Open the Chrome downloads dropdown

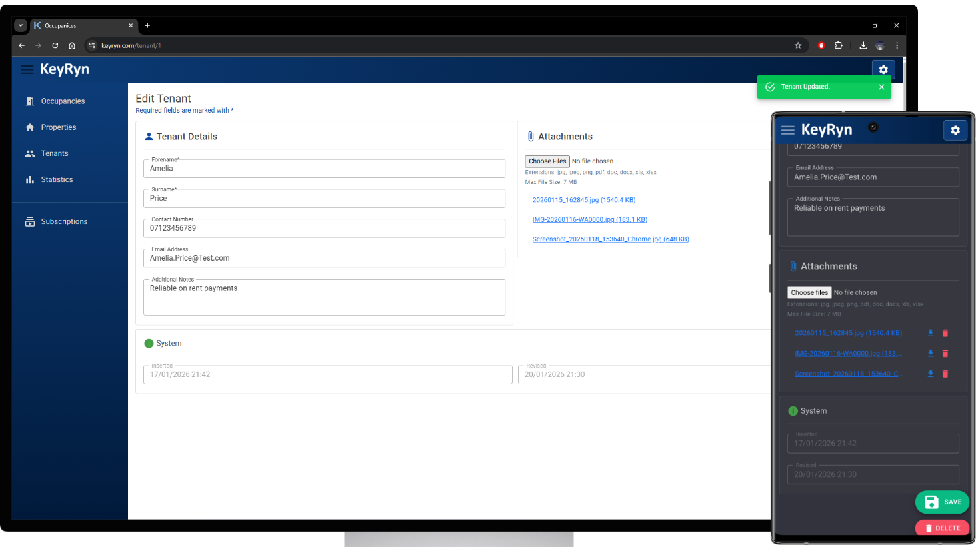(x=863, y=45)
